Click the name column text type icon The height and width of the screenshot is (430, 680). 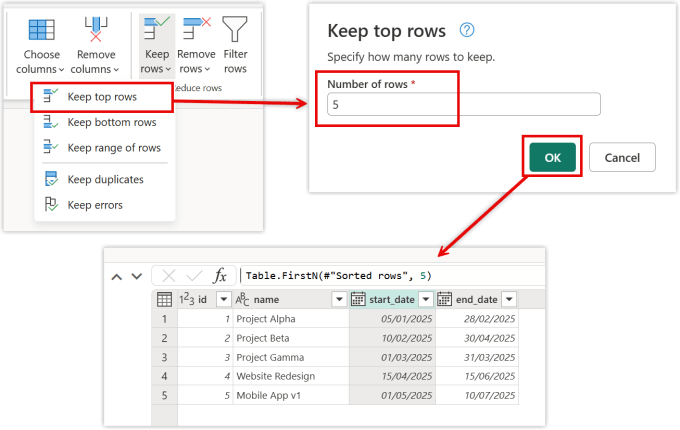point(242,299)
